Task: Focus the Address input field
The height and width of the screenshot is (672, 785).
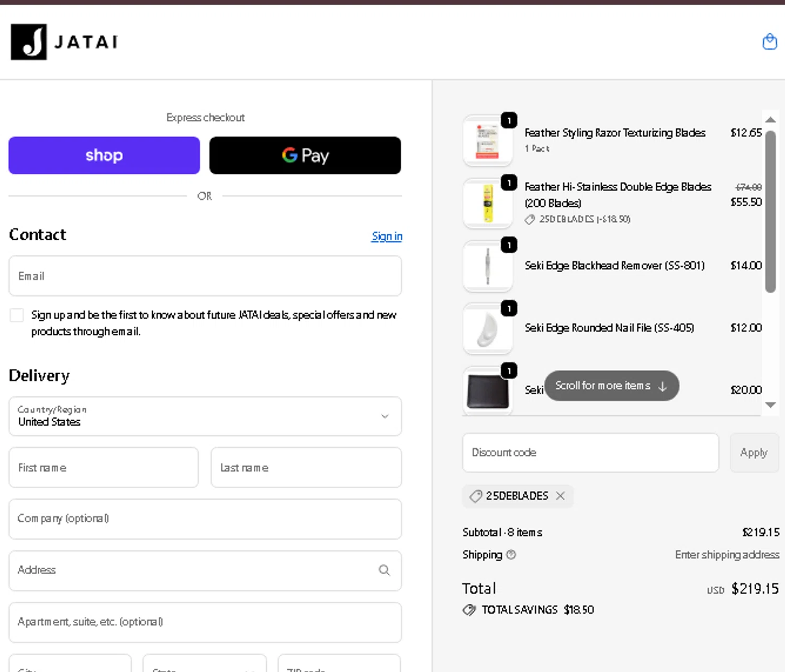Action: pyautogui.click(x=205, y=570)
